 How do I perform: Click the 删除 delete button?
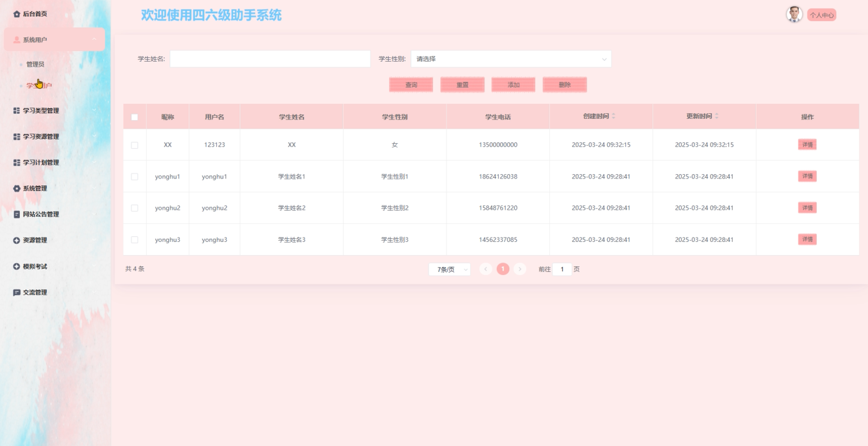pyautogui.click(x=565, y=85)
